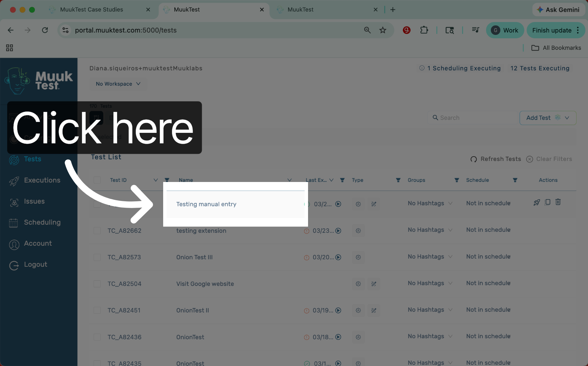
Task: Open Account in the sidebar
Action: [30, 244]
